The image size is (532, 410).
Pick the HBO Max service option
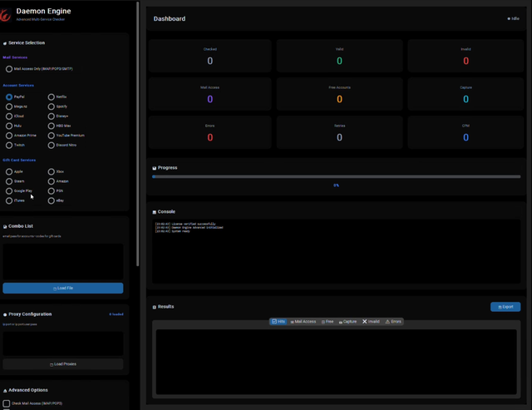(x=51, y=126)
